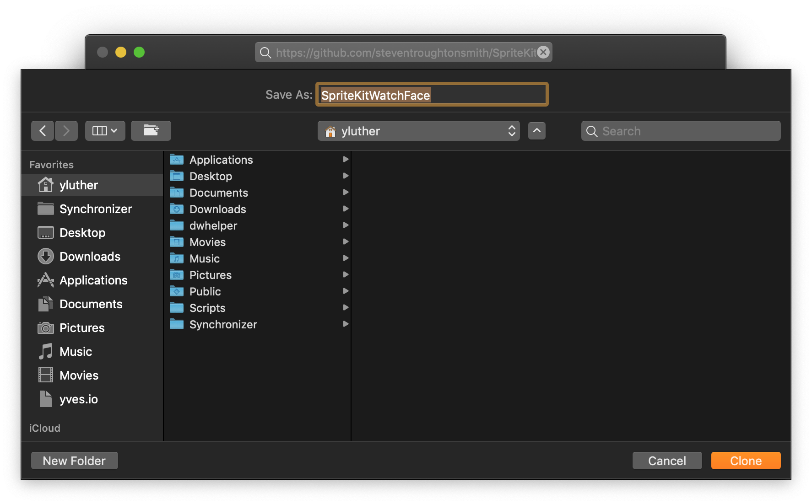
Task: Expand Music via its disclosure arrow
Action: pos(346,258)
